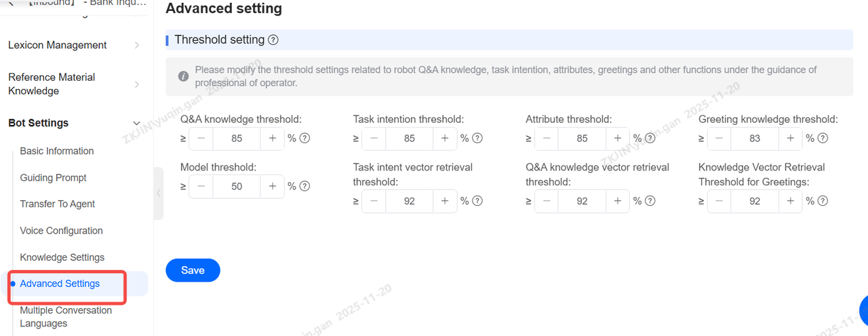Click help icon for Task intention threshold

click(x=477, y=138)
